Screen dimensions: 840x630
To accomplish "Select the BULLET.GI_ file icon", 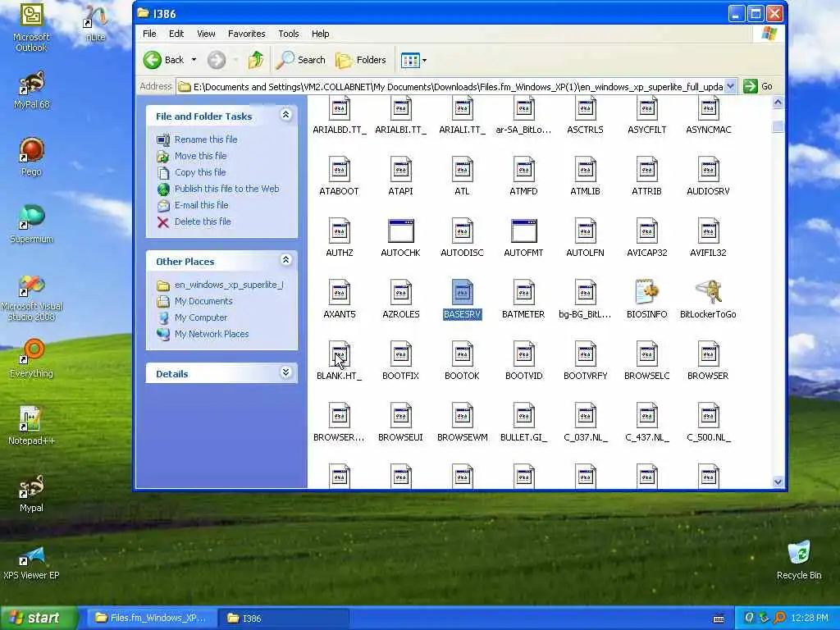I will coord(523,422).
